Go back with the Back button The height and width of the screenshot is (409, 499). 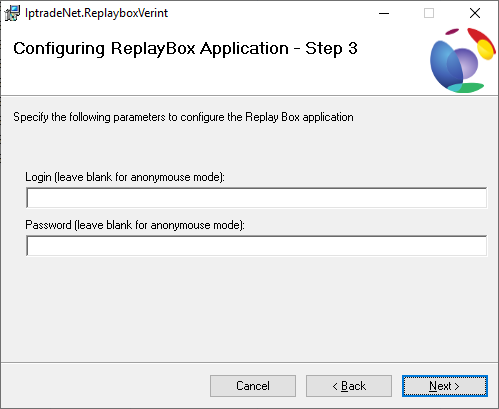[x=349, y=386]
